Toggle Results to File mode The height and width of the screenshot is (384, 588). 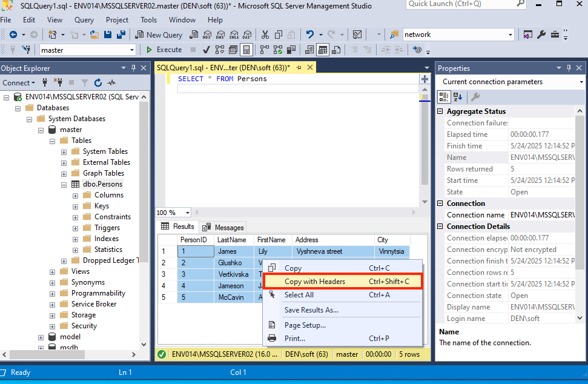[x=336, y=50]
